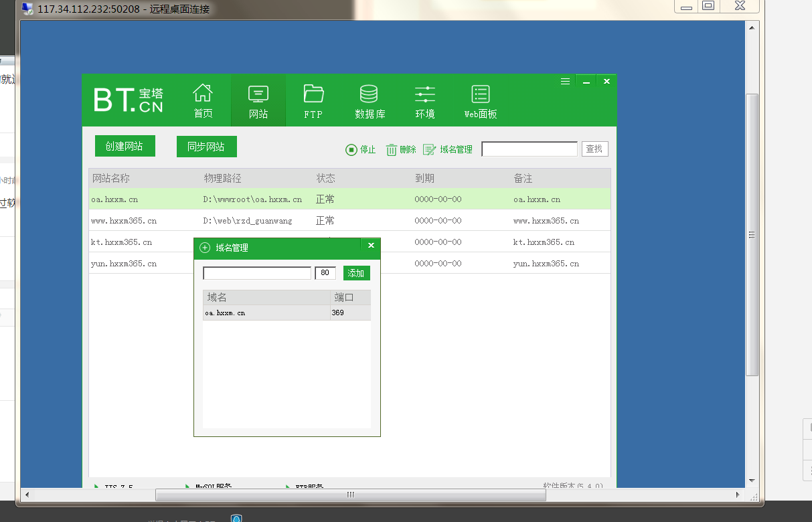Click the www.hxxm365.cn remark cell
This screenshot has width=812, height=522.
[546, 221]
